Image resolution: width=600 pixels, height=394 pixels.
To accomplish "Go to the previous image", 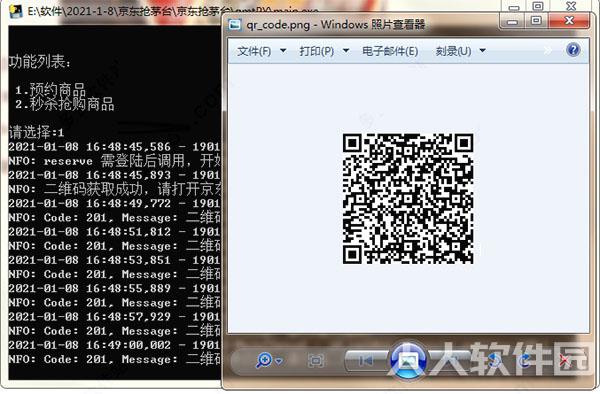I will [x=365, y=360].
